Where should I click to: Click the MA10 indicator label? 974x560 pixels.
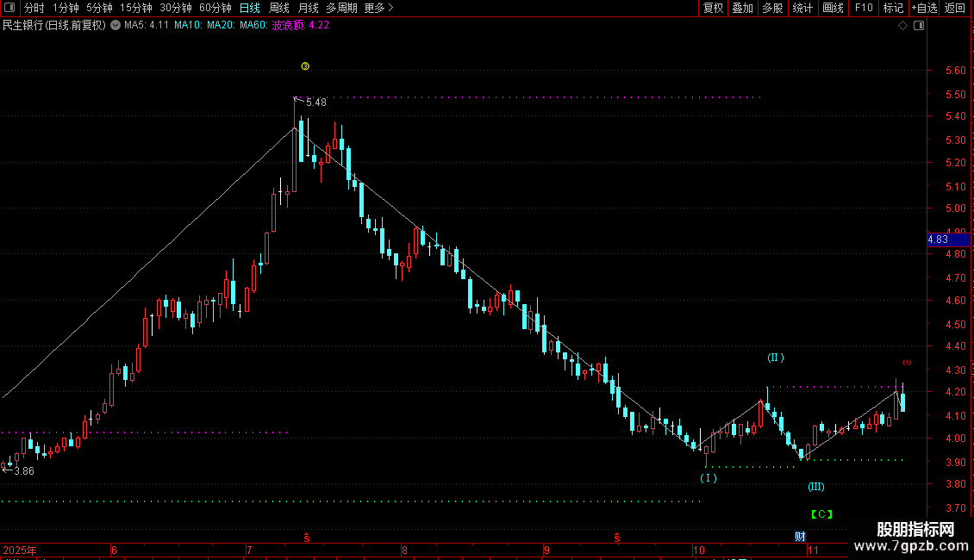coord(188,26)
